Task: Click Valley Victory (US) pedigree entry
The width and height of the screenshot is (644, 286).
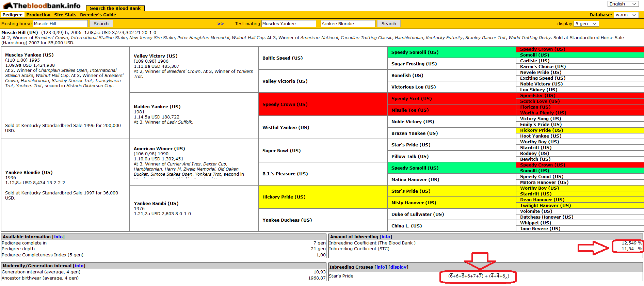Action: [156, 56]
